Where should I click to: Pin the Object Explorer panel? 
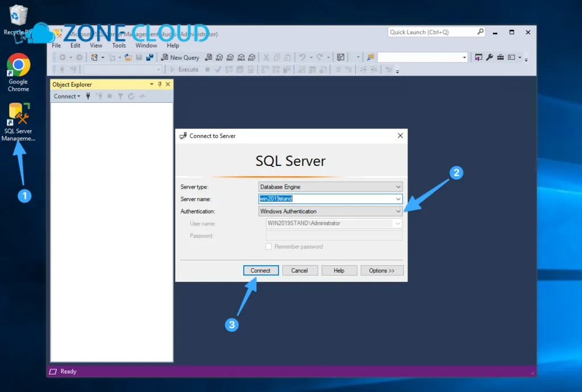point(160,84)
